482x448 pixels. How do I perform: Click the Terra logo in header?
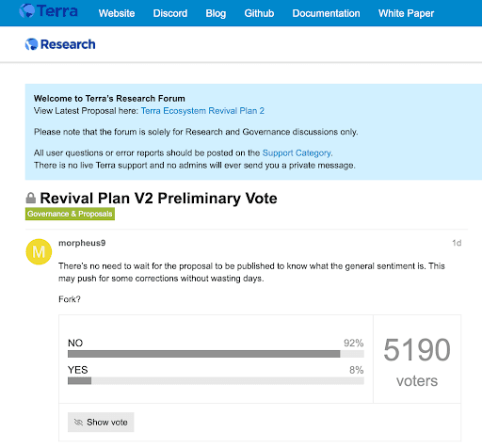pyautogui.click(x=48, y=11)
